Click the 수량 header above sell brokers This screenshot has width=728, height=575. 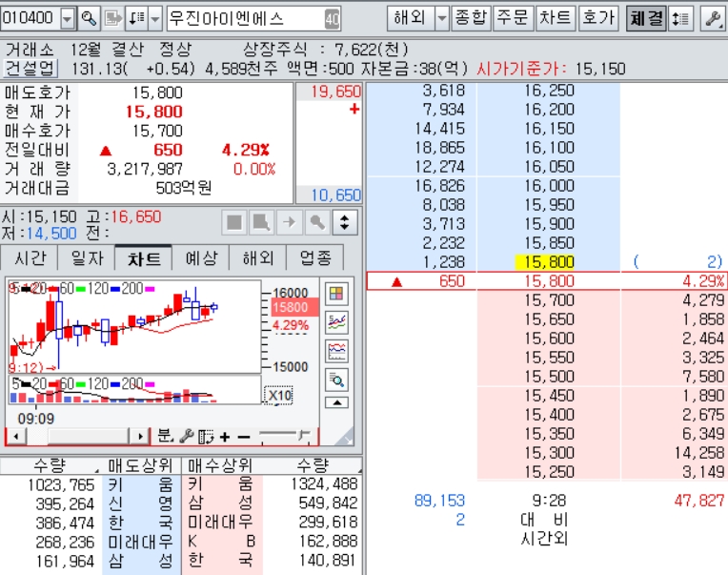coord(51,465)
